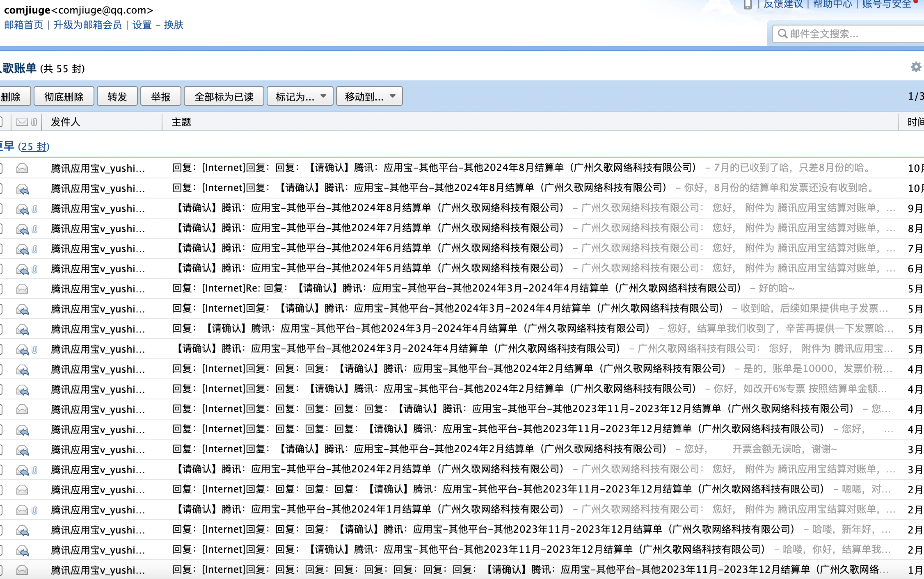Click the envelope icon of the '7月的已收到了哈' mail
The width and height of the screenshot is (924, 579).
(22, 168)
